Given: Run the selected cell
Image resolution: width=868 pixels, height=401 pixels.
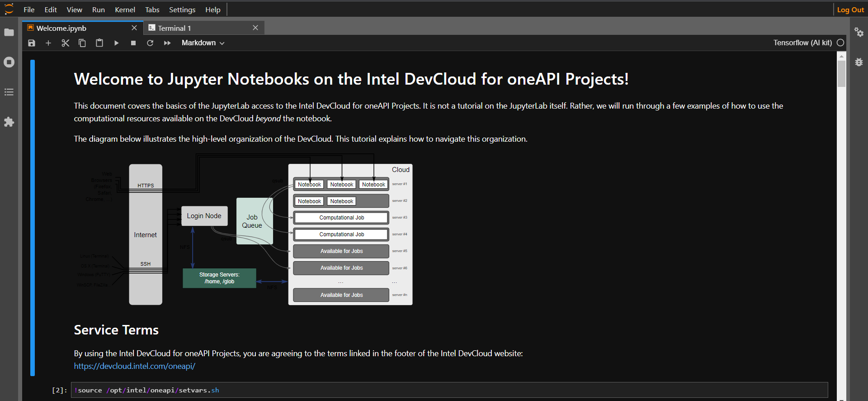Looking at the screenshot, I should point(117,43).
